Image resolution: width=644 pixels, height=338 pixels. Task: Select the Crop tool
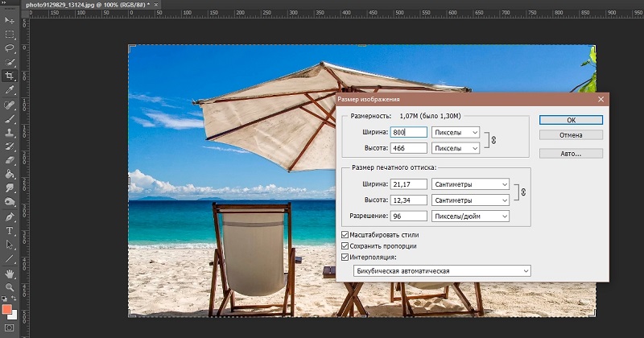tap(10, 76)
